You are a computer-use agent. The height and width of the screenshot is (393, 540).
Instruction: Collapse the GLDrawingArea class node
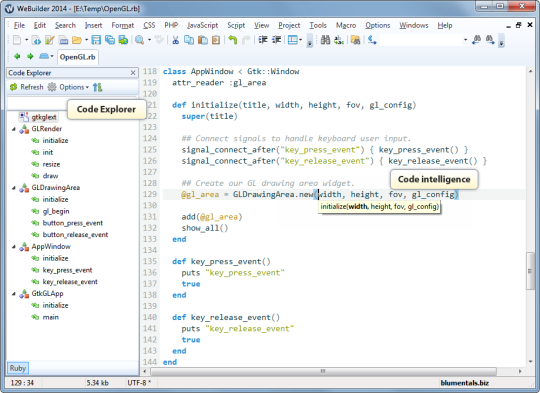14,188
